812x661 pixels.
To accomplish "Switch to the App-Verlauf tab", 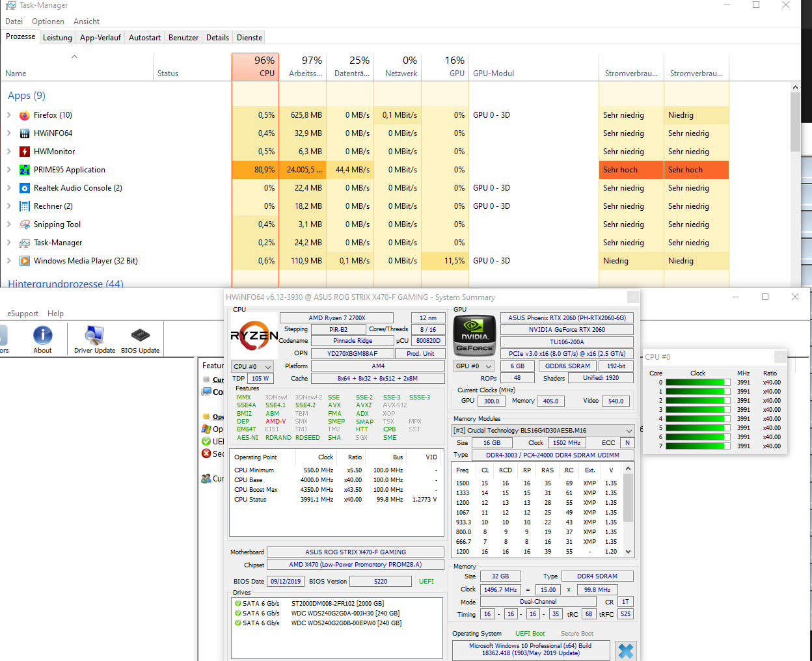I will tap(100, 38).
